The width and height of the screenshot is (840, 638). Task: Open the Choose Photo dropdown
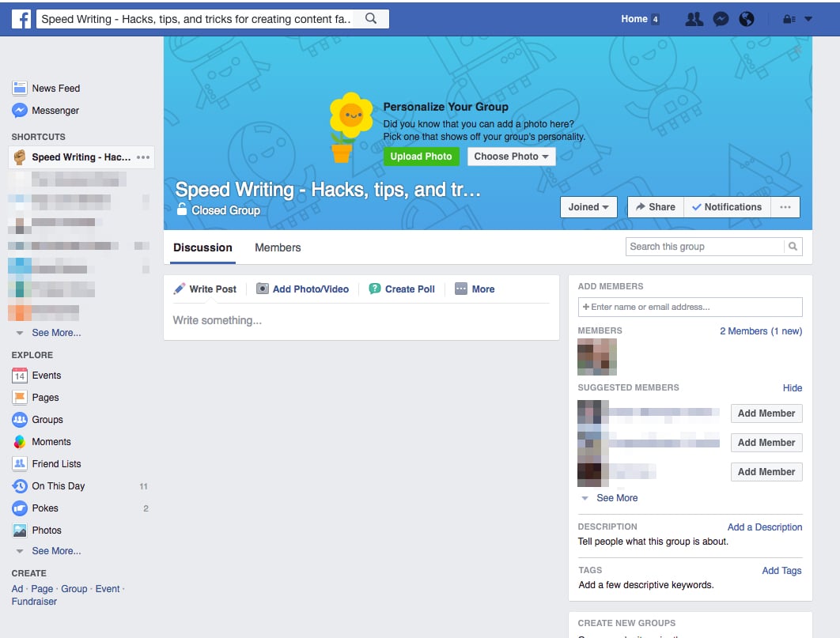512,157
